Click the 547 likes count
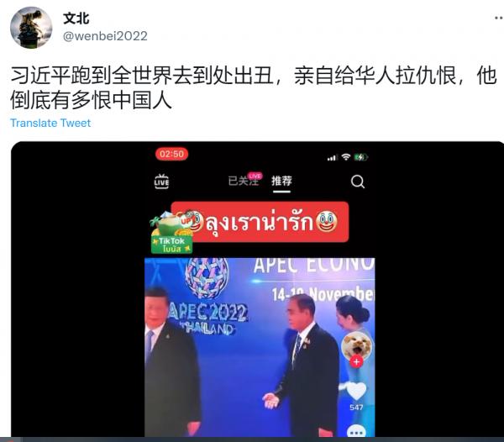Screen dimensions: 504x442 coord(356,408)
